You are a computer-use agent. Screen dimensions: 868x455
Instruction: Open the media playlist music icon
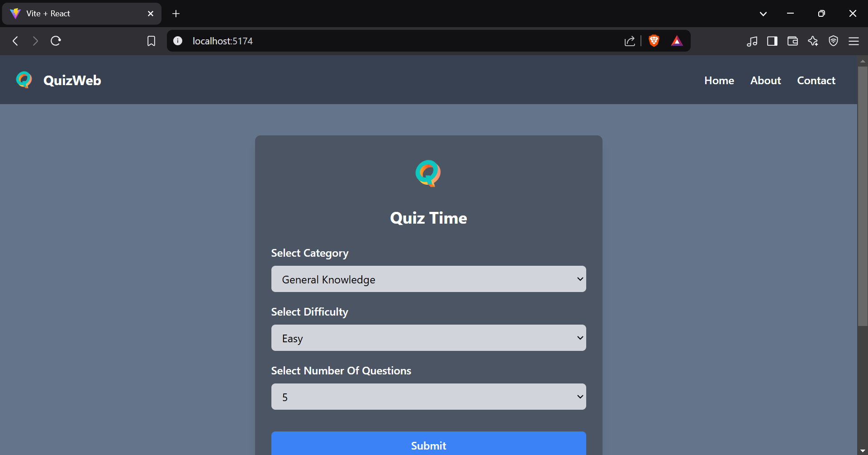click(x=752, y=41)
